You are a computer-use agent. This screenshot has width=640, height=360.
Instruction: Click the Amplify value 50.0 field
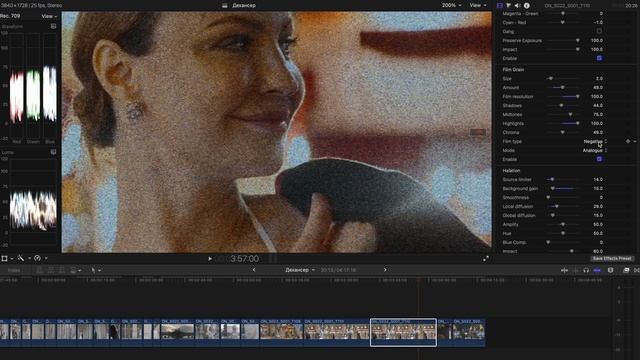point(598,224)
